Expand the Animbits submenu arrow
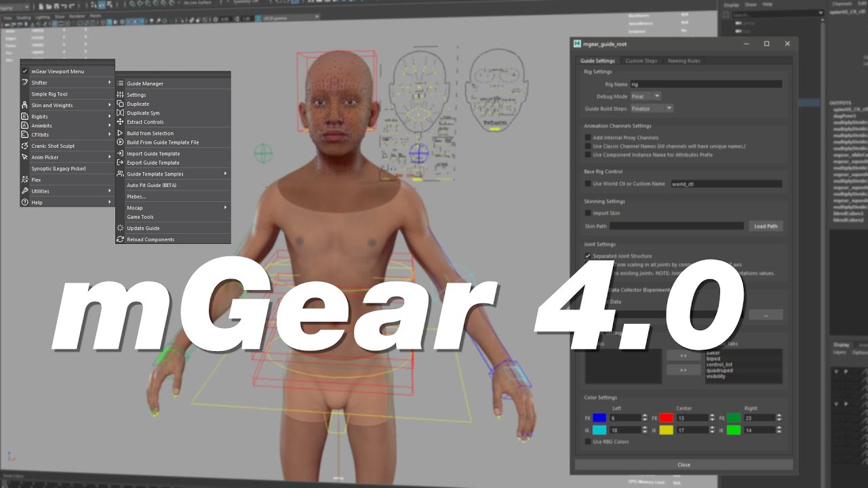868x488 pixels. (x=110, y=125)
